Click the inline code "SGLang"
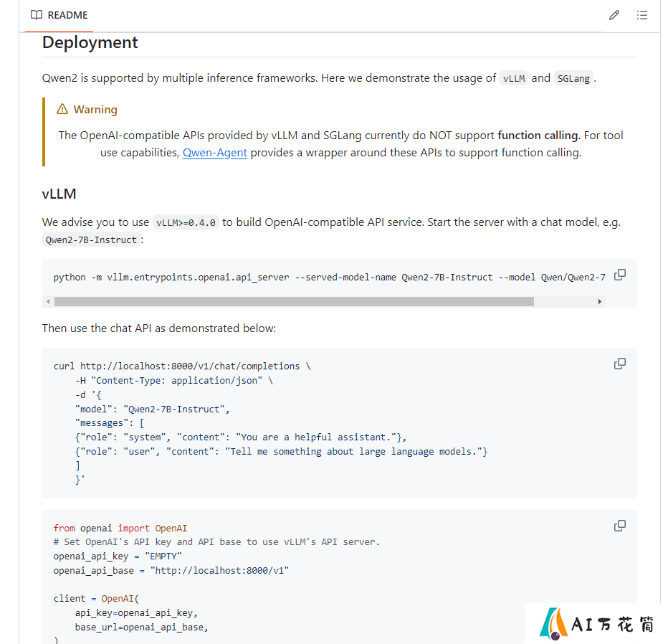668x644 pixels. (x=573, y=78)
